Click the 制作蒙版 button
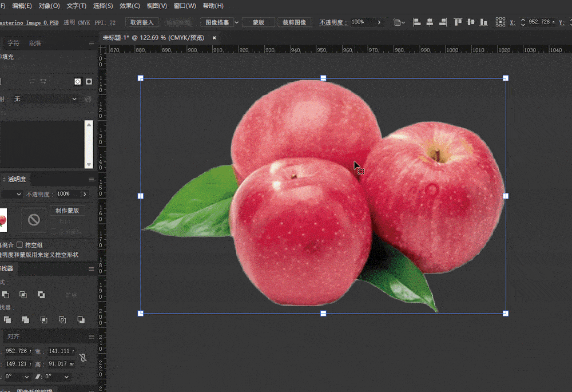 point(67,211)
